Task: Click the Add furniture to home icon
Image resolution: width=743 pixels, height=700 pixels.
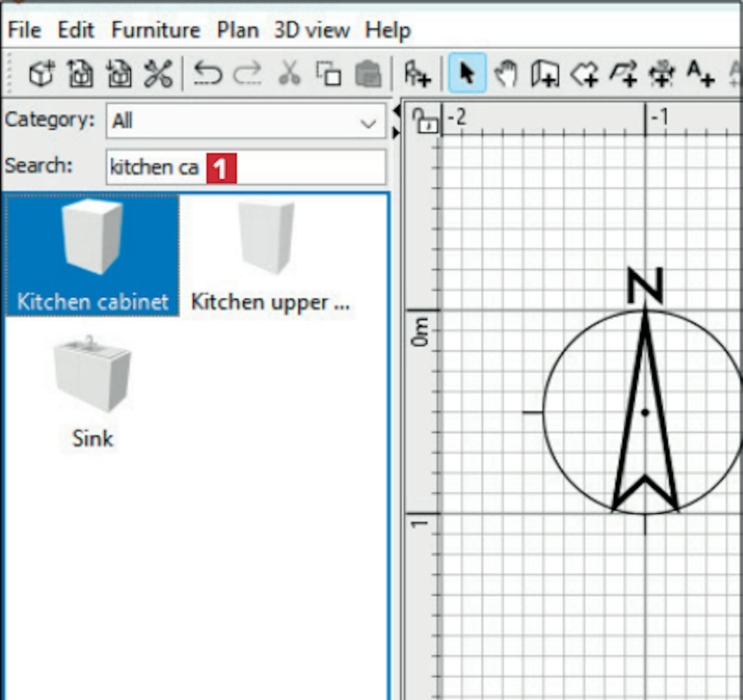Action: (x=417, y=74)
